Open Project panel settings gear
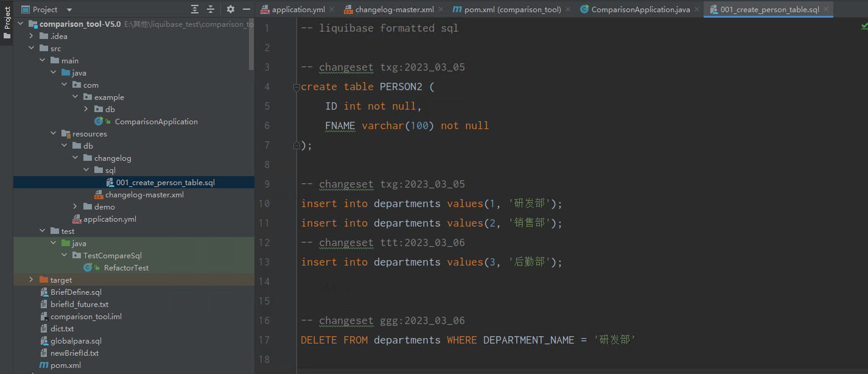 tap(230, 9)
